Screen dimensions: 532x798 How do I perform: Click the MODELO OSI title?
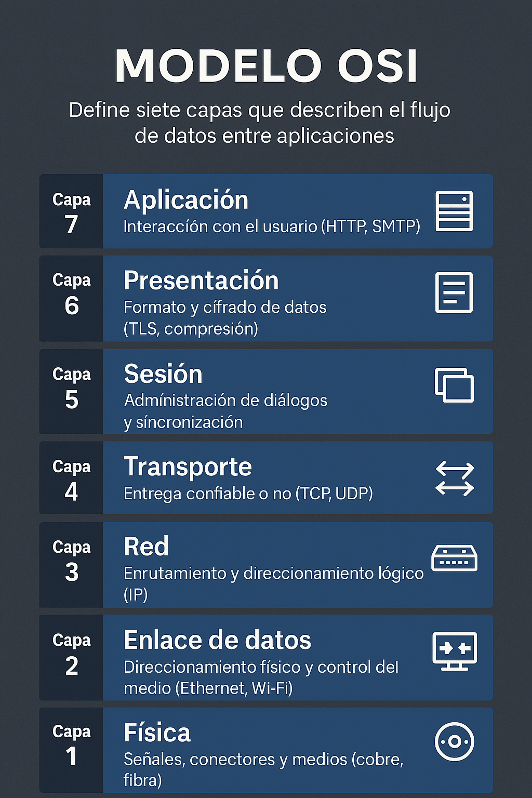[266, 66]
